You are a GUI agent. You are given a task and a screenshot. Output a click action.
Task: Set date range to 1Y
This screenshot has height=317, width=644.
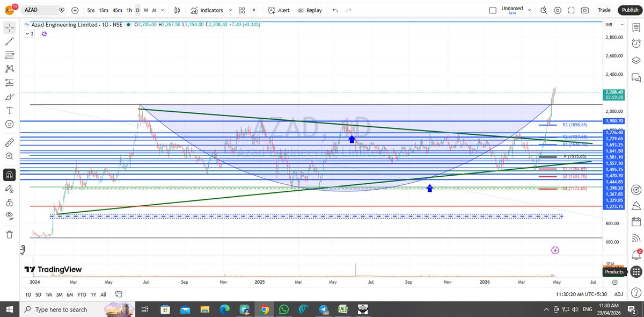click(93, 294)
